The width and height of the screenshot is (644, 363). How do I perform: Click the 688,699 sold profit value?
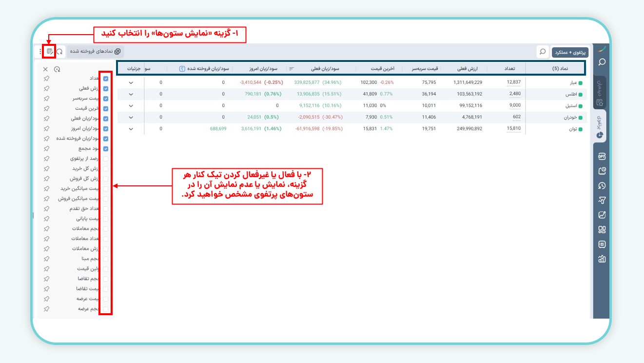[x=218, y=129]
